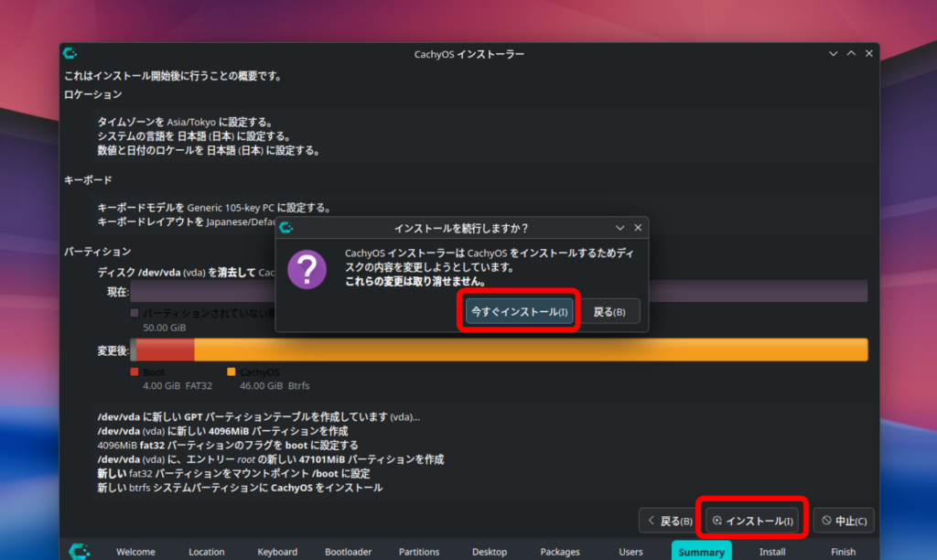
Task: Confirm with 今すぐインストール button
Action: 520,311
